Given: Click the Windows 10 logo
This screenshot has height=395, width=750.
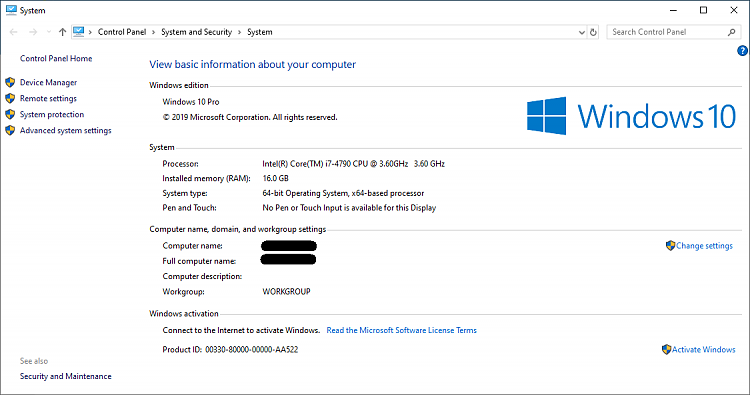Looking at the screenshot, I should point(631,116).
